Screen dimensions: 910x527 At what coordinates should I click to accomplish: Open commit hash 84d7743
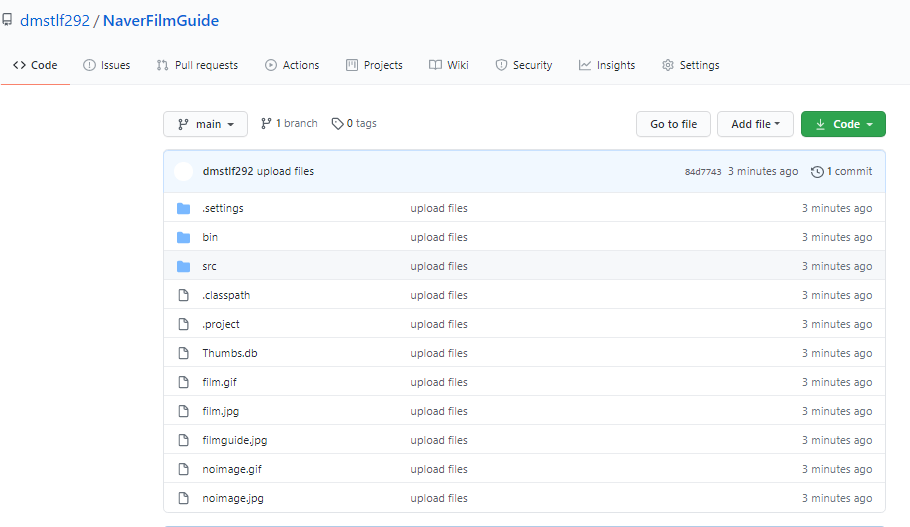pyautogui.click(x=703, y=172)
